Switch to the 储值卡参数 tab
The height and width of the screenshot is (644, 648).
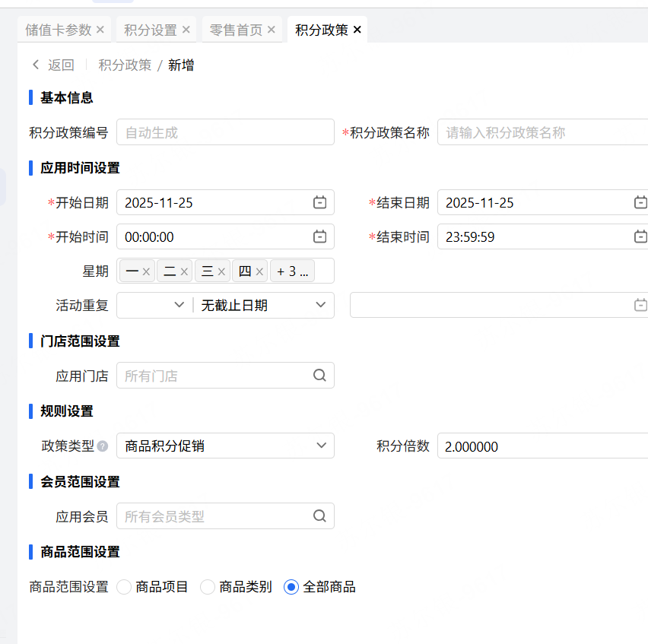[x=59, y=30]
